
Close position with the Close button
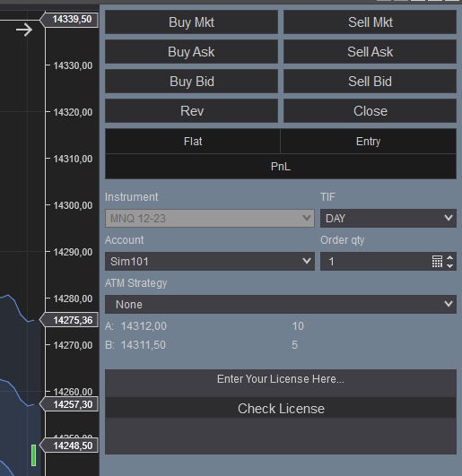tap(370, 111)
